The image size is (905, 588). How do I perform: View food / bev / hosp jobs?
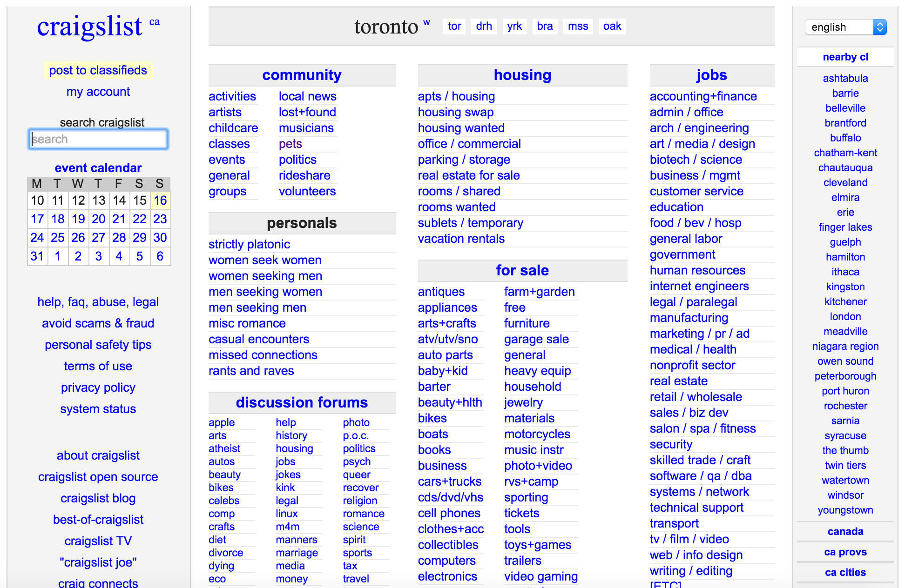tap(696, 223)
